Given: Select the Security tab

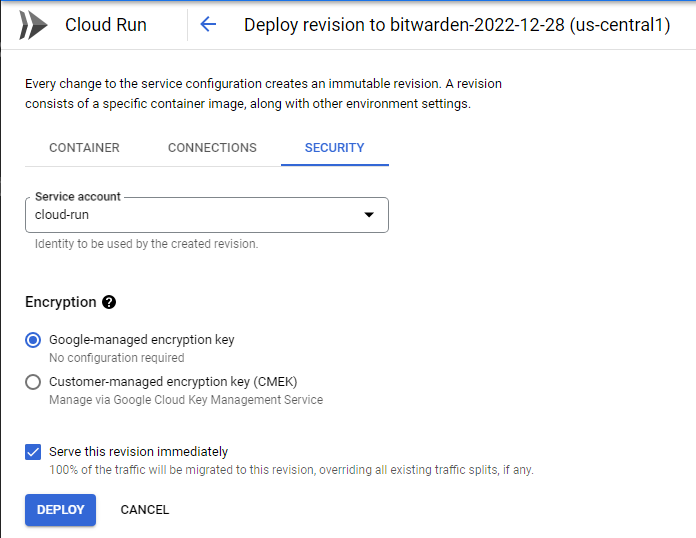Looking at the screenshot, I should pyautogui.click(x=334, y=148).
